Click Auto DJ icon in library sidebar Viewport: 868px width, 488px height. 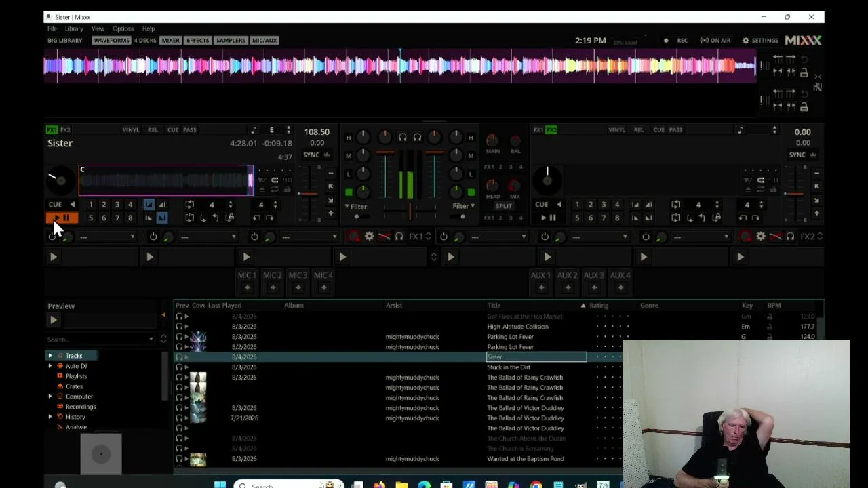pos(60,366)
